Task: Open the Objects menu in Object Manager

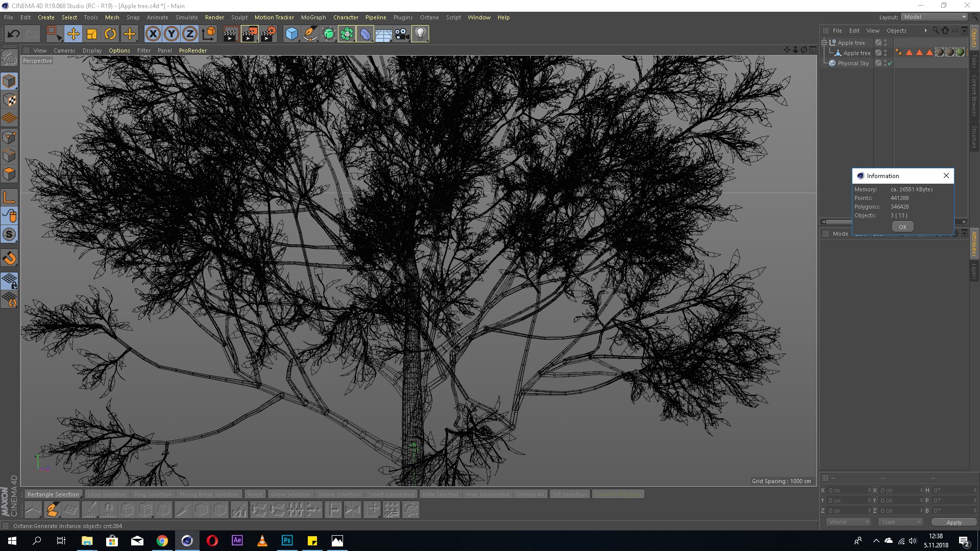Action: [896, 31]
